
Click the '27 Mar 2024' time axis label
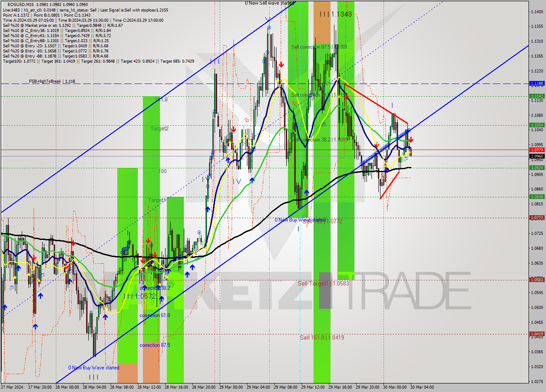13,387
